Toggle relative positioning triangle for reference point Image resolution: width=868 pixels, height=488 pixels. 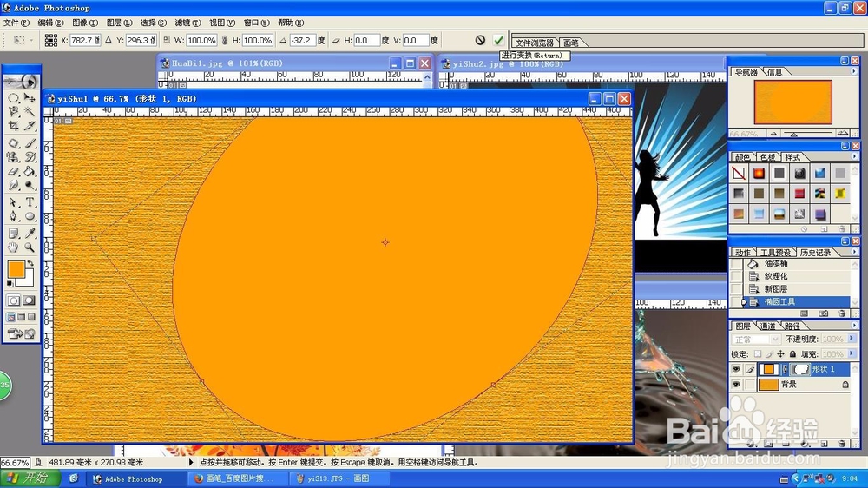[108, 40]
